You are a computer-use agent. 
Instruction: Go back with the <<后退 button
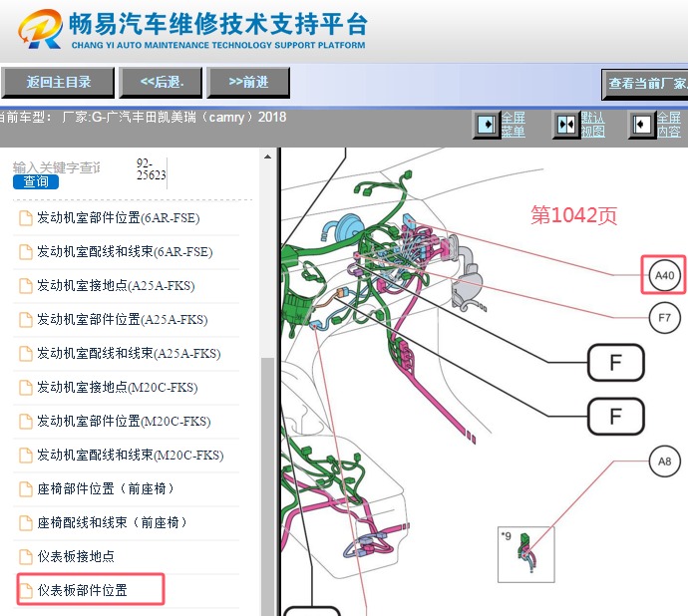pyautogui.click(x=161, y=82)
